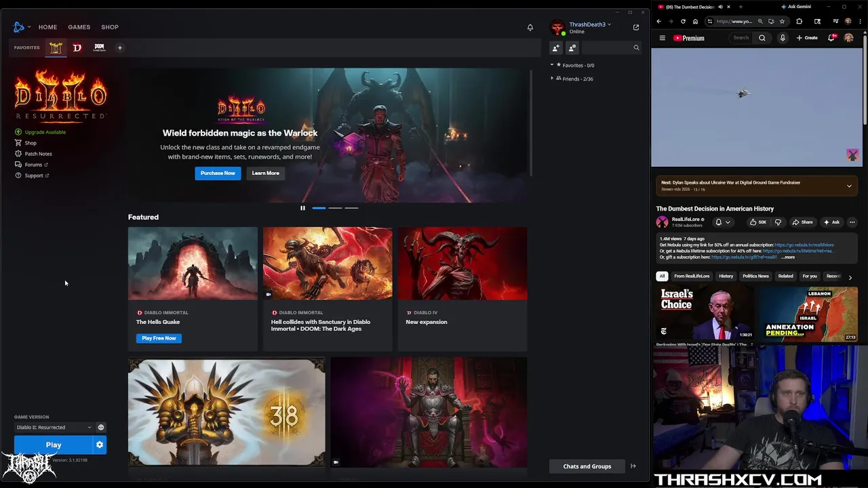Select the History filter chip
This screenshot has height=488, width=868.
point(726,276)
